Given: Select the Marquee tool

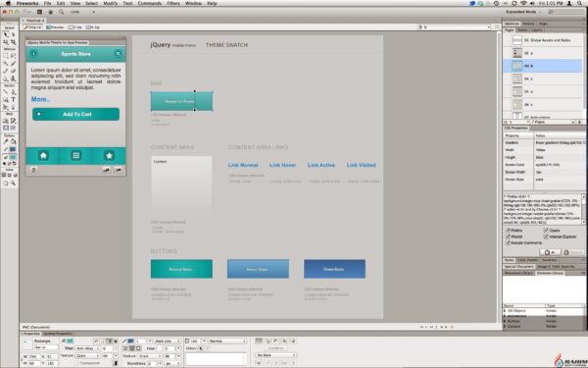Looking at the screenshot, I should [x=6, y=56].
